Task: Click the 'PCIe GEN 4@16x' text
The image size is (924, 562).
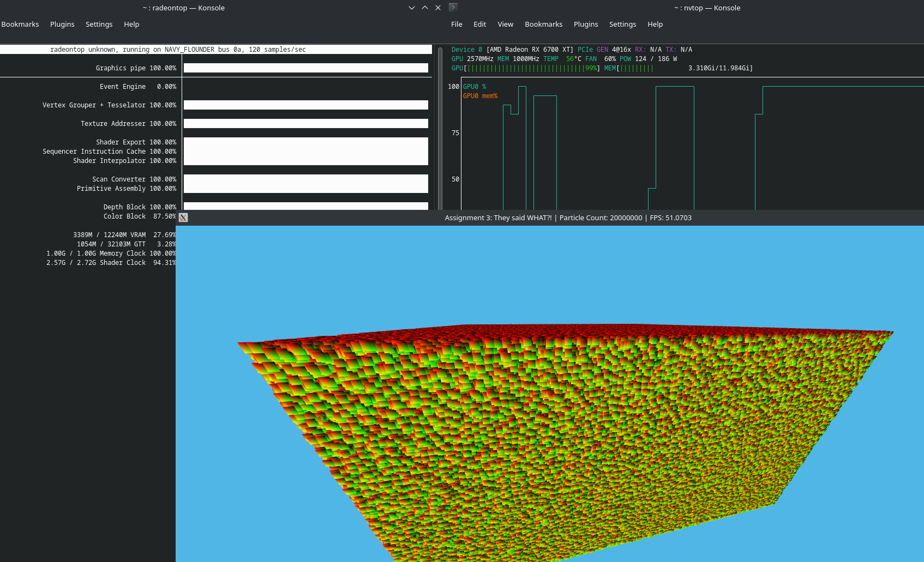Action: click(x=604, y=50)
